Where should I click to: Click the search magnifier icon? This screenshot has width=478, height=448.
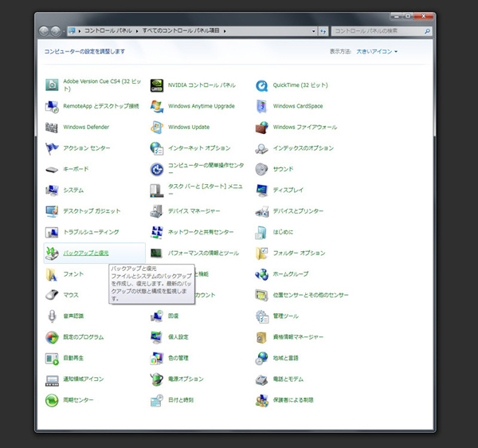coord(427,31)
